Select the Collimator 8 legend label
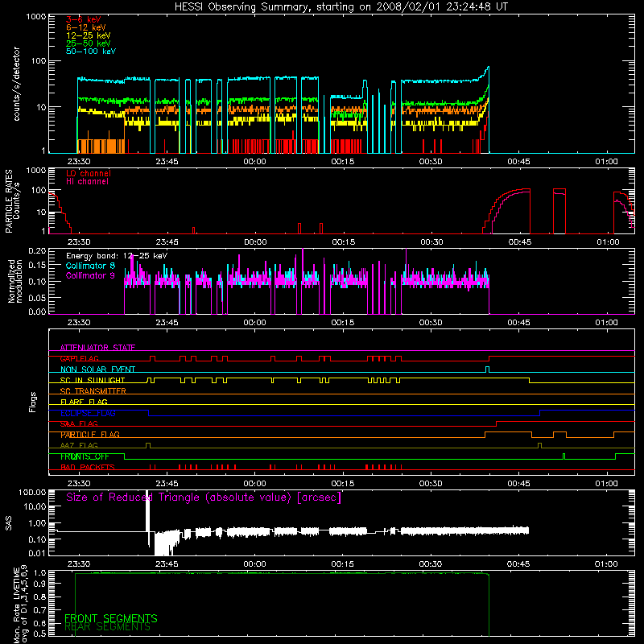Image resolution: width=644 pixels, height=644 pixels. point(90,266)
